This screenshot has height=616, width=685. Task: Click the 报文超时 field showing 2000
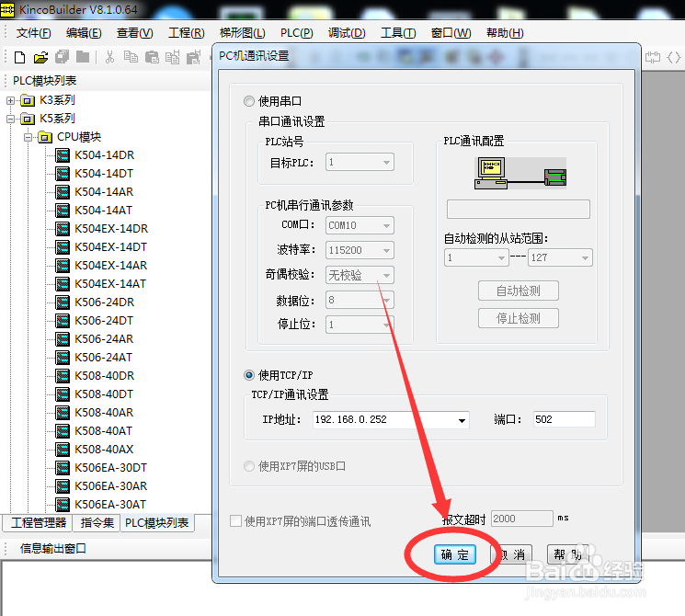point(522,519)
